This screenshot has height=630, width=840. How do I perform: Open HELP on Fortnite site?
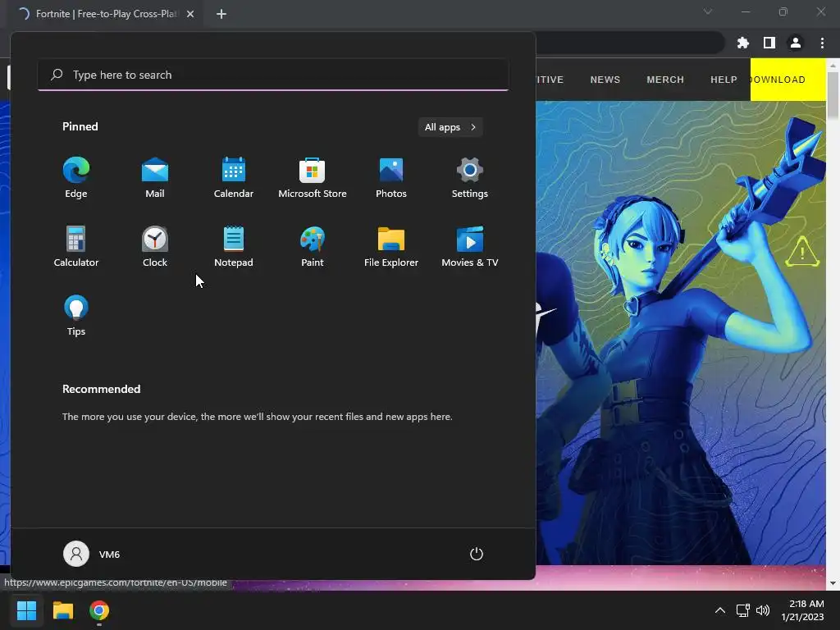[724, 80]
